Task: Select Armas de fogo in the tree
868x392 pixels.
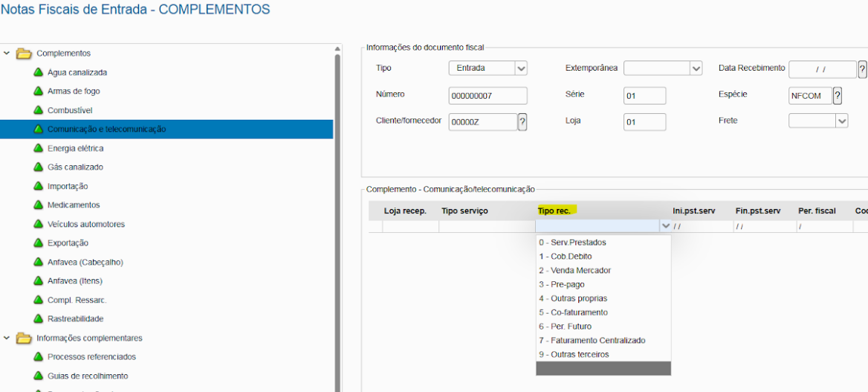Action: [74, 91]
